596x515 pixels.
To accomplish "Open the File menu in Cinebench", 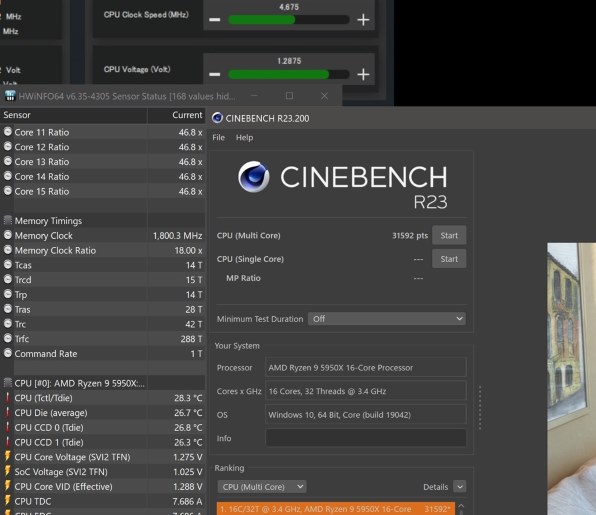I will 219,138.
